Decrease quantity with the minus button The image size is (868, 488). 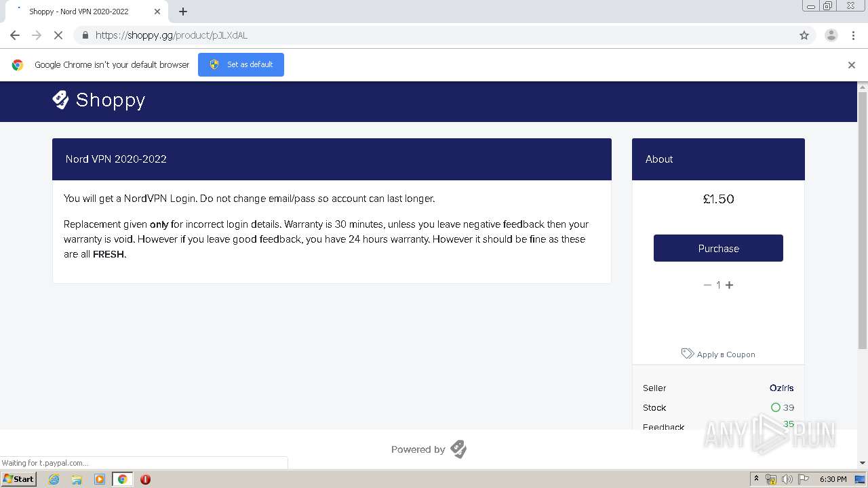tap(707, 285)
